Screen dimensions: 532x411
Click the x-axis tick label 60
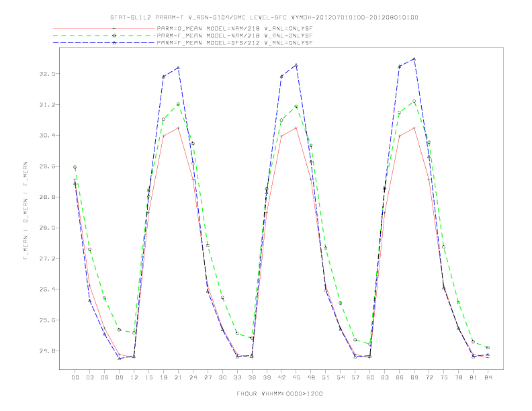pyautogui.click(x=370, y=377)
